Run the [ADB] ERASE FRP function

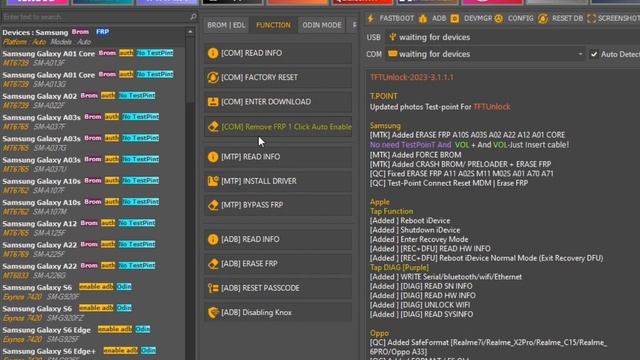pyautogui.click(x=278, y=264)
